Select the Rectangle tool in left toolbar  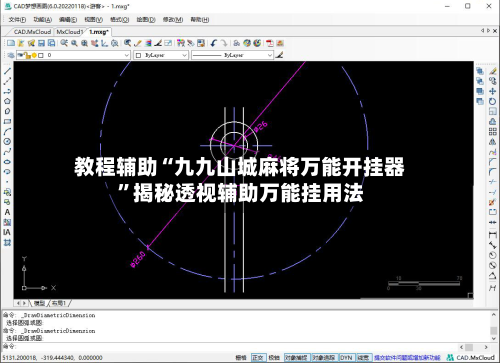7,121
